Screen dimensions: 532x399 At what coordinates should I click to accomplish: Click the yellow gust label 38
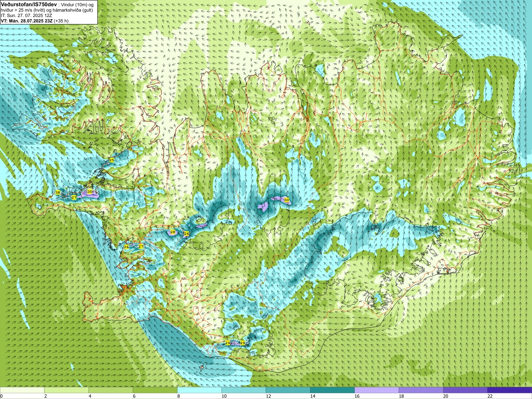point(58,192)
